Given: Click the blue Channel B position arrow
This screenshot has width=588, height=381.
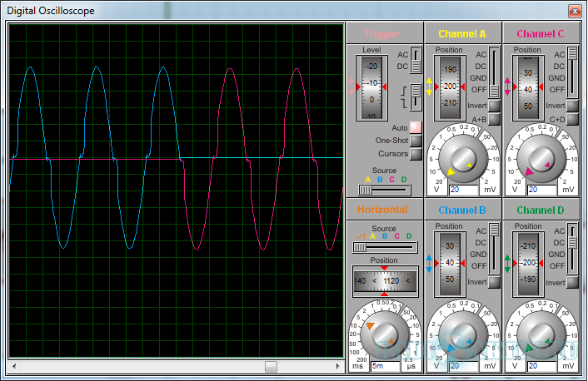Looking at the screenshot, I should (x=430, y=263).
